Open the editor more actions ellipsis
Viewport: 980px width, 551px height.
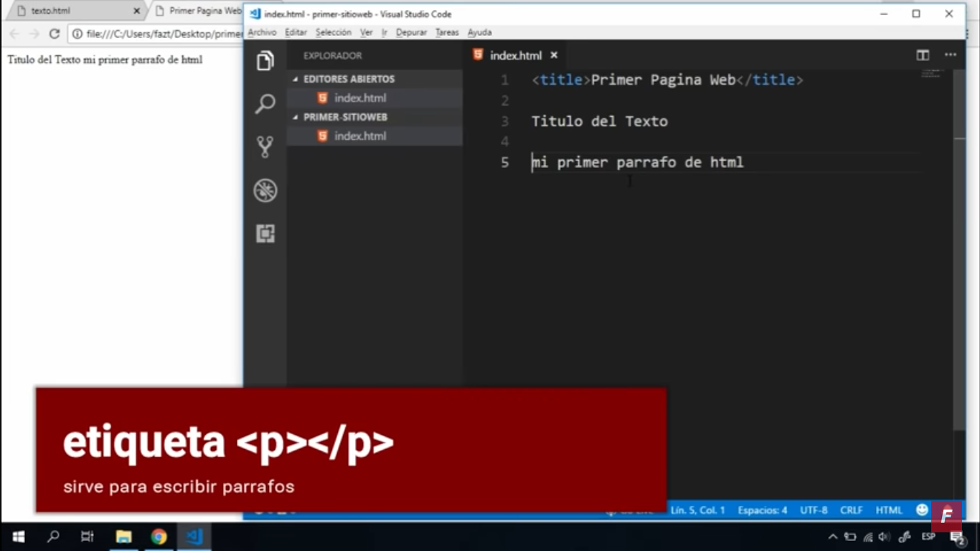click(x=950, y=55)
